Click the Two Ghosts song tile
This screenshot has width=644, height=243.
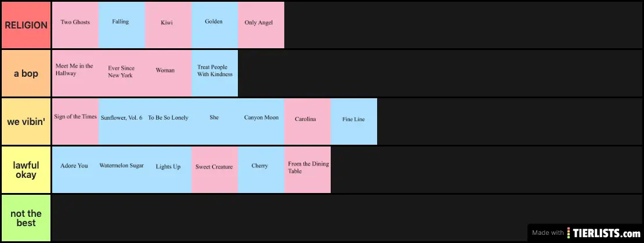tap(75, 25)
